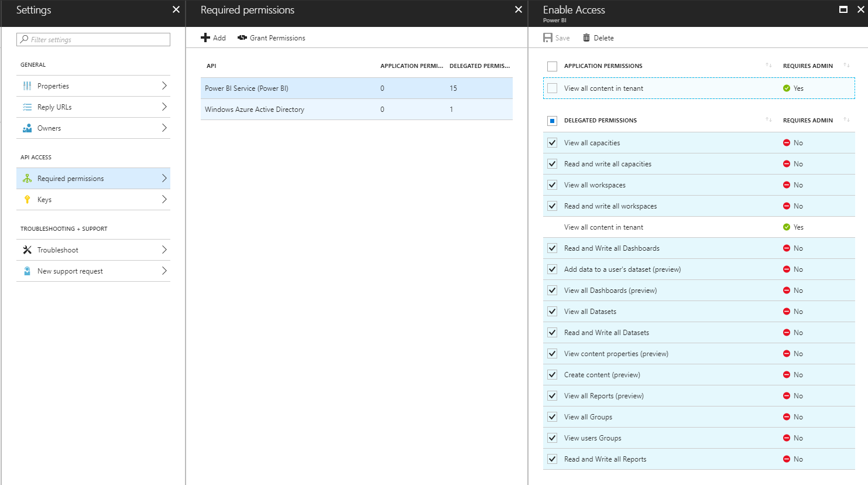The image size is (868, 485).
Task: Expand New support request via its chevron
Action: 164,271
